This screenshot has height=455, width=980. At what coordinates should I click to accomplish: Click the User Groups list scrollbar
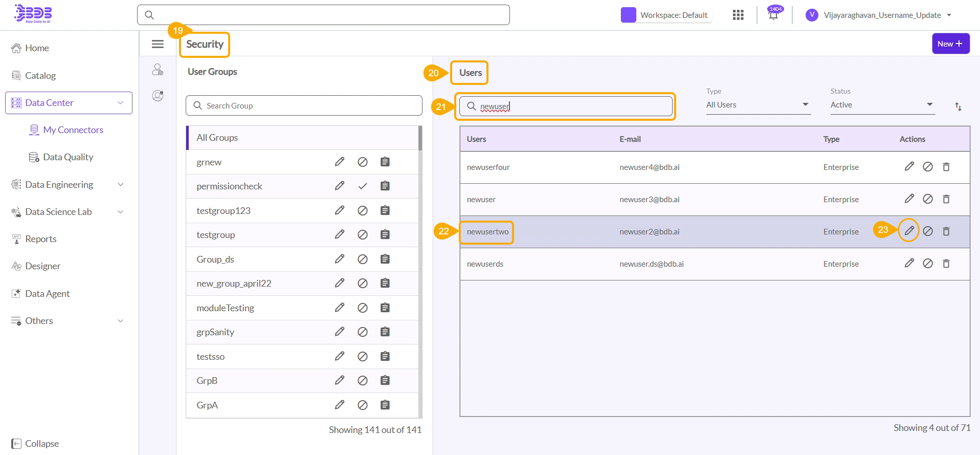[420, 138]
